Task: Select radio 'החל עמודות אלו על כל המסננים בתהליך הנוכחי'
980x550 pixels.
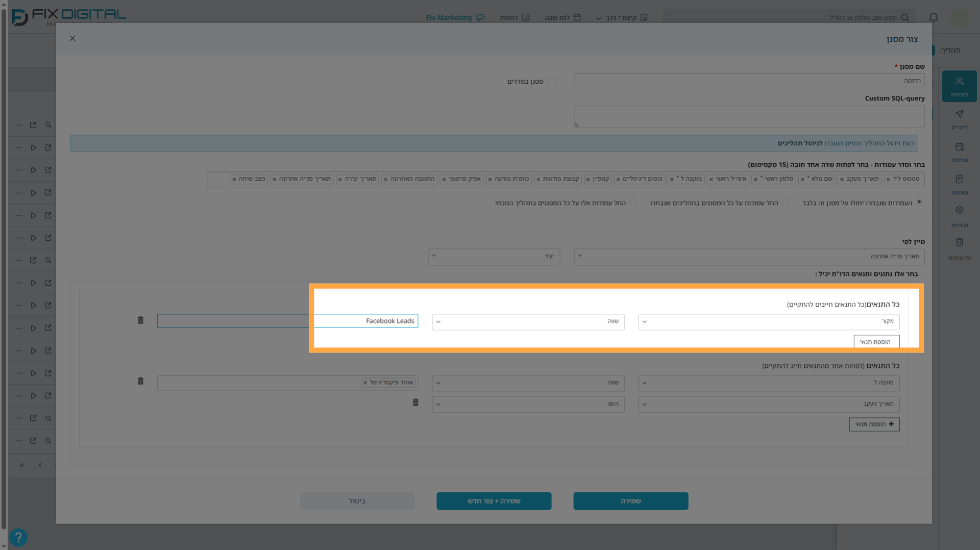Action: 632,202
